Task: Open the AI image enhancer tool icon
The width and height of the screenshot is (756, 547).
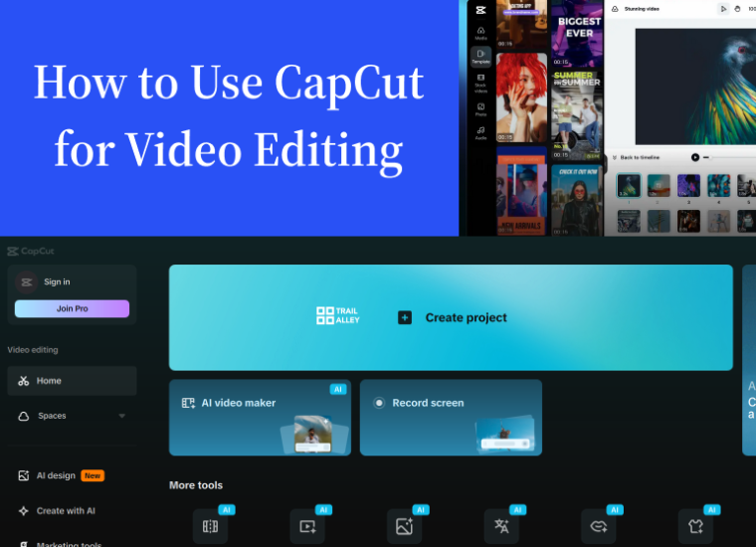Action: [x=404, y=527]
